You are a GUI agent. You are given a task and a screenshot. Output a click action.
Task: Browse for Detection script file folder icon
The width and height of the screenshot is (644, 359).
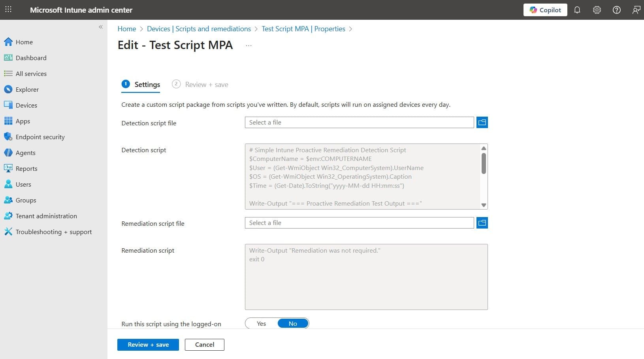point(482,123)
